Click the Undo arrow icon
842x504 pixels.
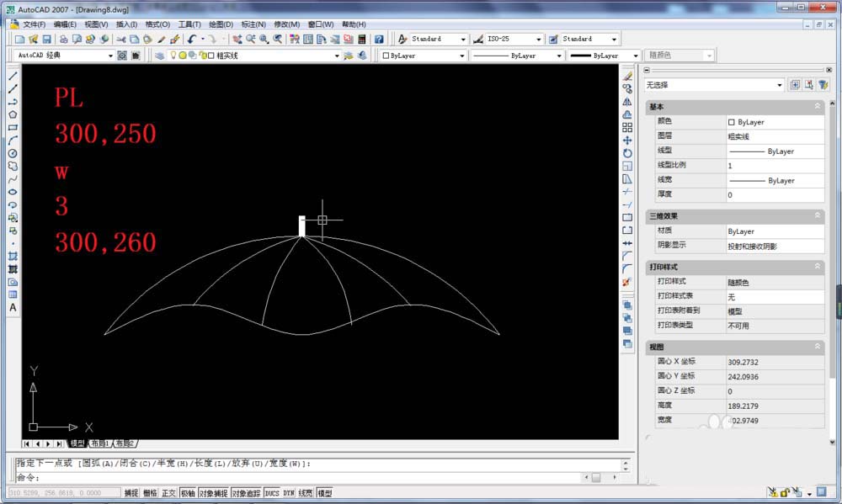pyautogui.click(x=192, y=39)
